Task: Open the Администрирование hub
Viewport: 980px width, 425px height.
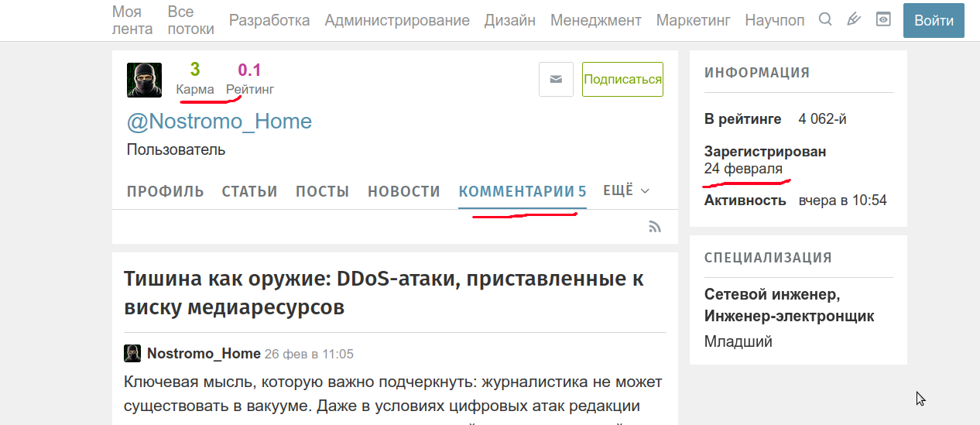Action: (397, 20)
